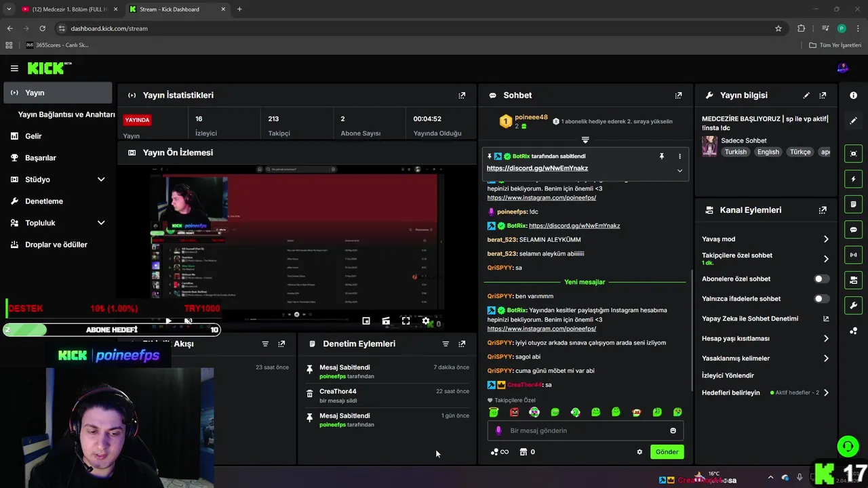The width and height of the screenshot is (868, 488).
Task: Toggle Abonelere özel sohbet switch
Action: 821,279
